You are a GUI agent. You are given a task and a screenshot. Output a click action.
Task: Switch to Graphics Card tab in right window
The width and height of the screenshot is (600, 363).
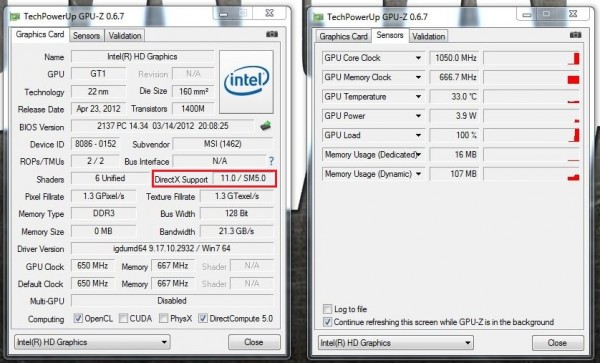point(343,36)
